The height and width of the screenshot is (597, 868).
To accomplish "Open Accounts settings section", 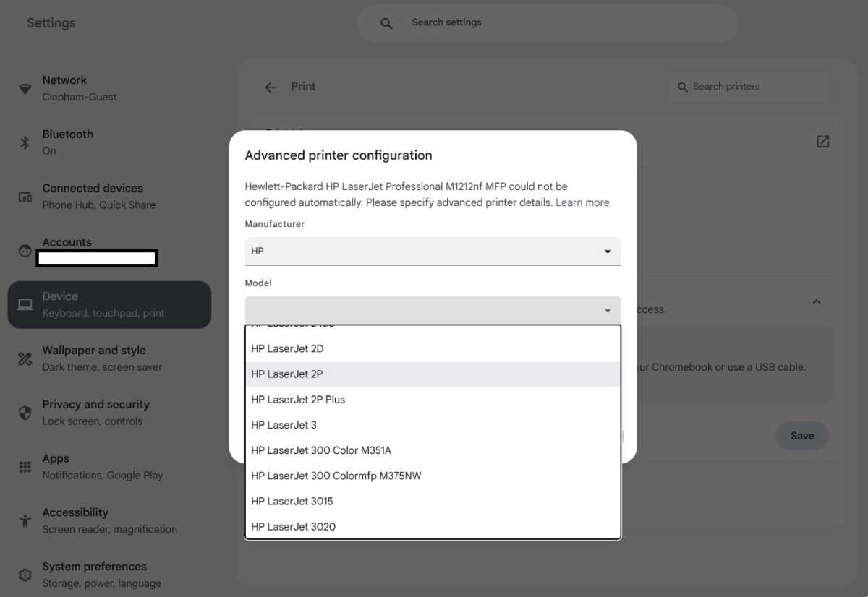I will click(x=109, y=251).
